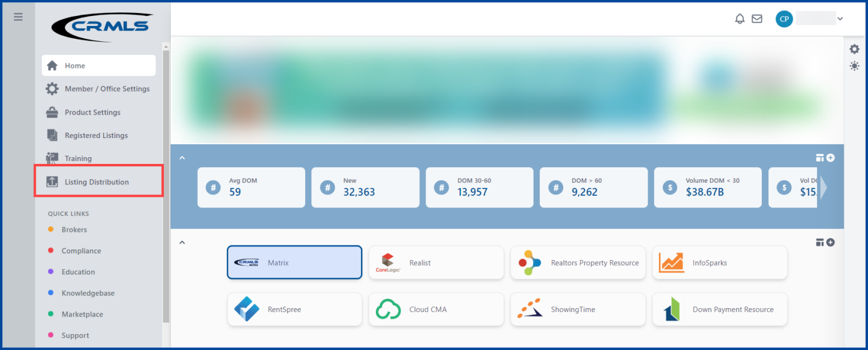Launch RentSpree

(294, 309)
